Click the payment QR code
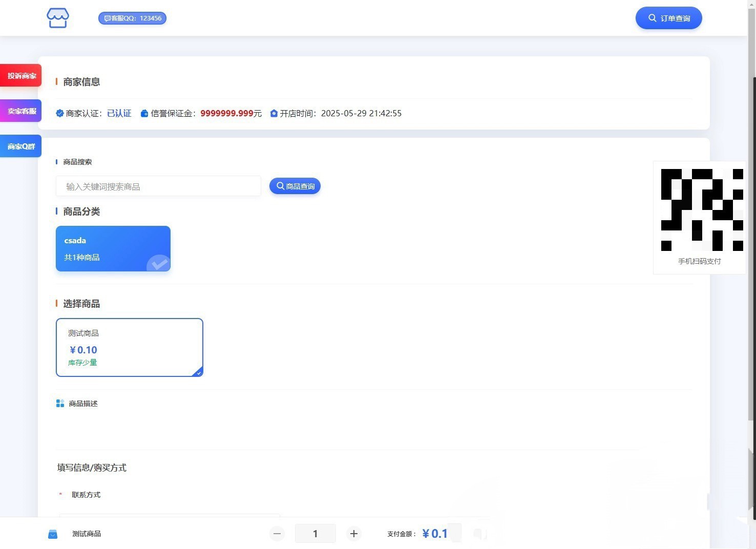The image size is (756, 549). 702,210
